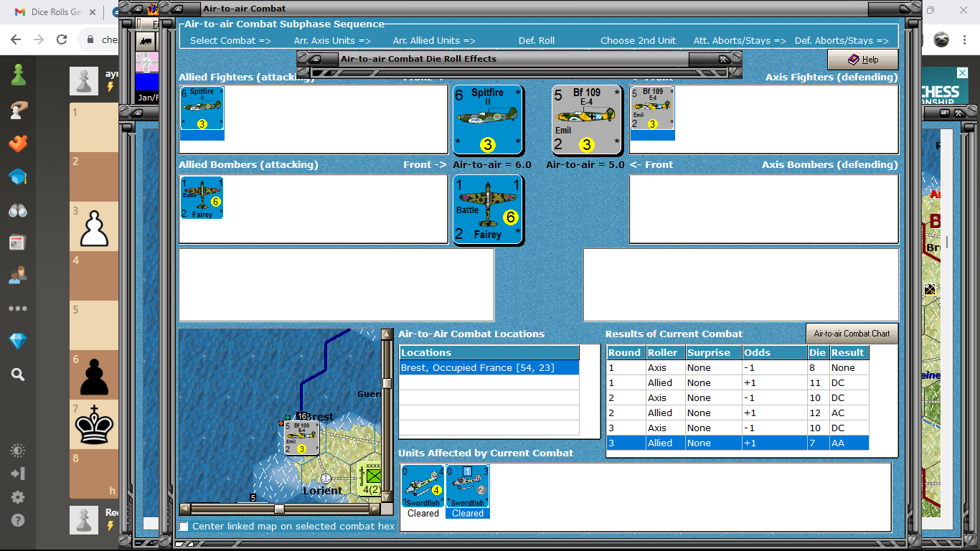
Task: Click the 'Def. Roll' subphase label
Action: pyautogui.click(x=537, y=41)
